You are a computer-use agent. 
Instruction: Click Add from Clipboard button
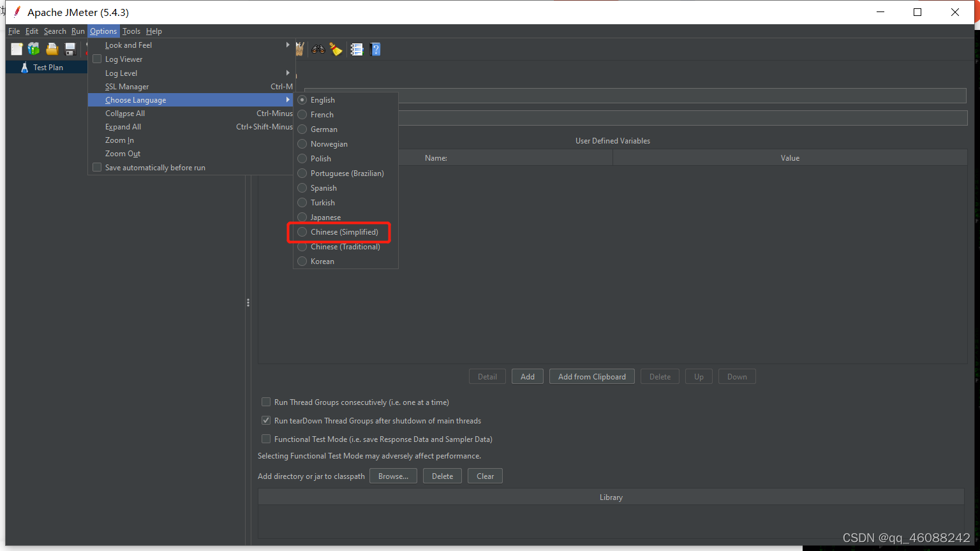pyautogui.click(x=591, y=376)
